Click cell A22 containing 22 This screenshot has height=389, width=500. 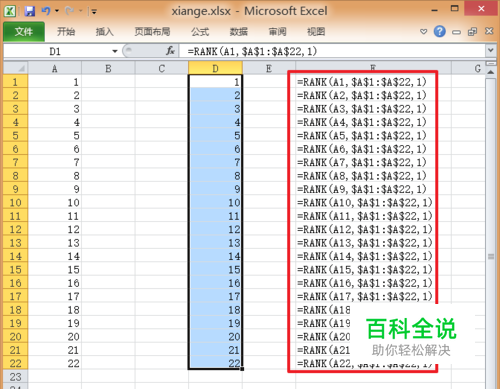coord(55,363)
